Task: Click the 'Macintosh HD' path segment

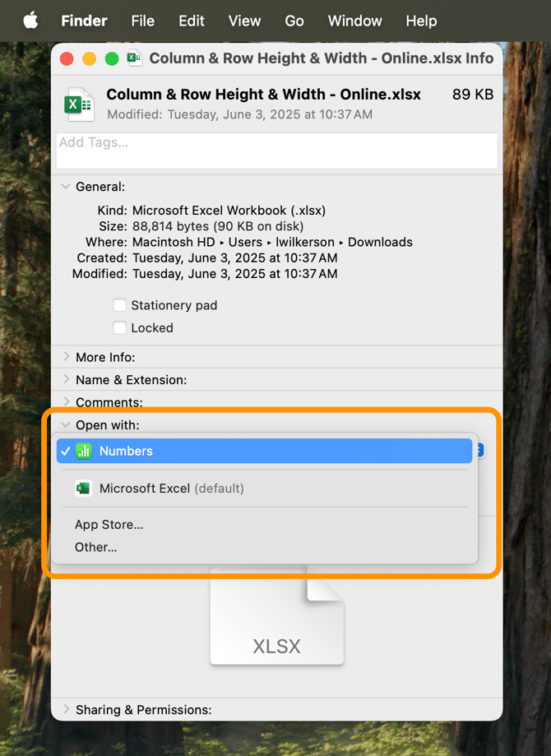Action: (x=174, y=242)
